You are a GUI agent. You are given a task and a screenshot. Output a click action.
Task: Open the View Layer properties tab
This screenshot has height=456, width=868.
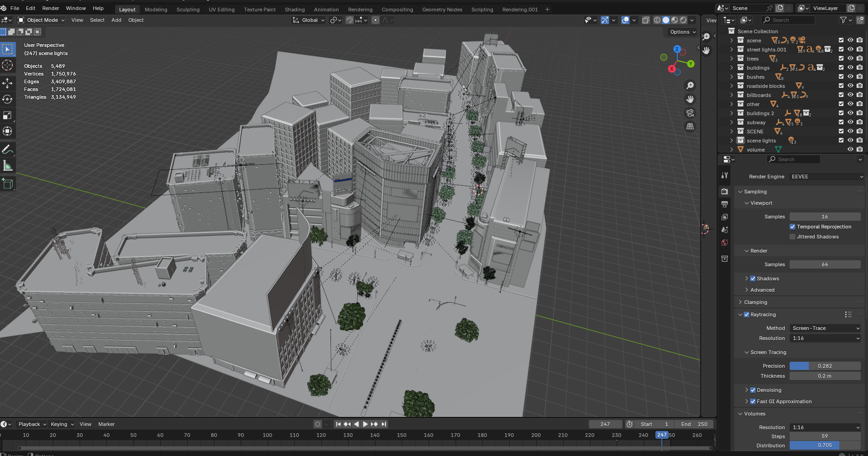tap(725, 217)
